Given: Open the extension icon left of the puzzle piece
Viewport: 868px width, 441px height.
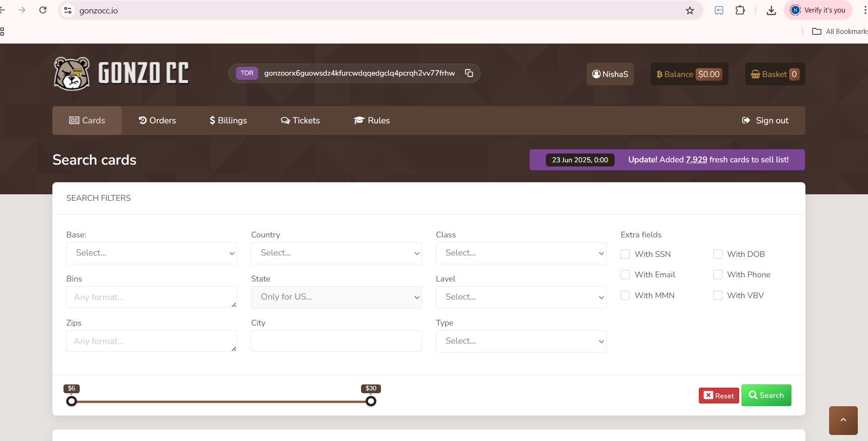Looking at the screenshot, I should pyautogui.click(x=719, y=10).
